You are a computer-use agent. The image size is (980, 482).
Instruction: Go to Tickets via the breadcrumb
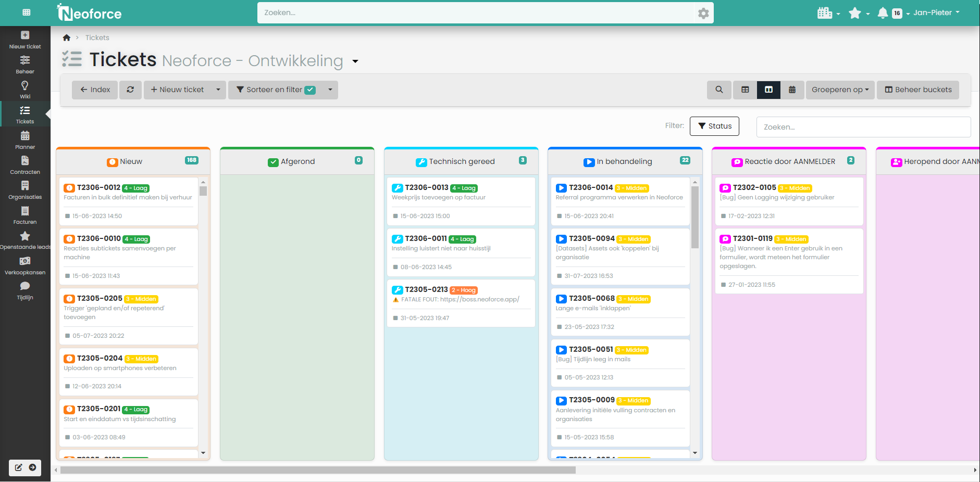[97, 37]
